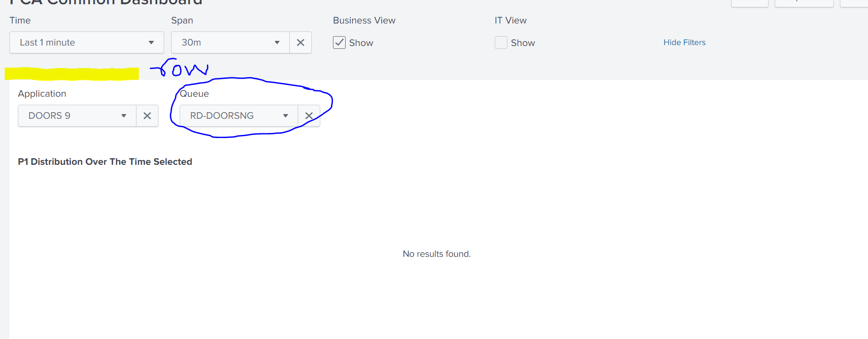Click the Hide Filters link

click(x=684, y=42)
